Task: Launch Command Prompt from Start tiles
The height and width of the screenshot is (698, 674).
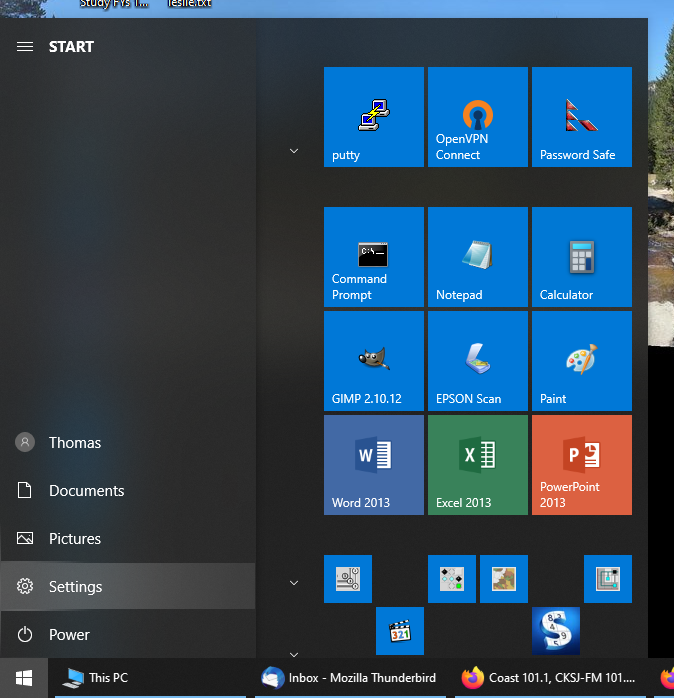Action: 374,257
